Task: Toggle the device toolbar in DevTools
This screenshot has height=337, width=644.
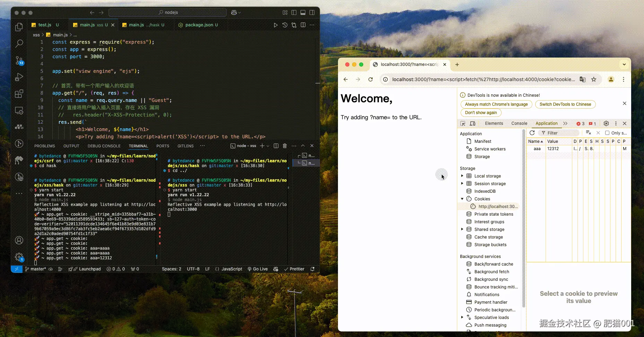Action: 472,123
